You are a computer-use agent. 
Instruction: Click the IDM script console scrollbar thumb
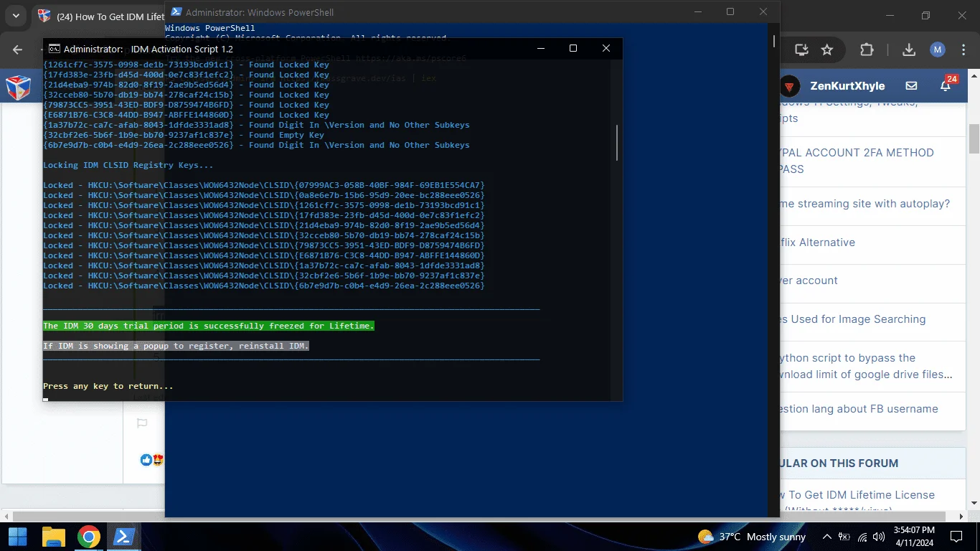tap(617, 143)
